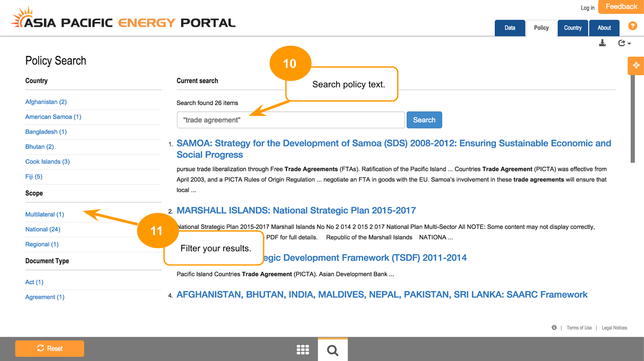Filter results by Afghanistan (2)

point(46,102)
